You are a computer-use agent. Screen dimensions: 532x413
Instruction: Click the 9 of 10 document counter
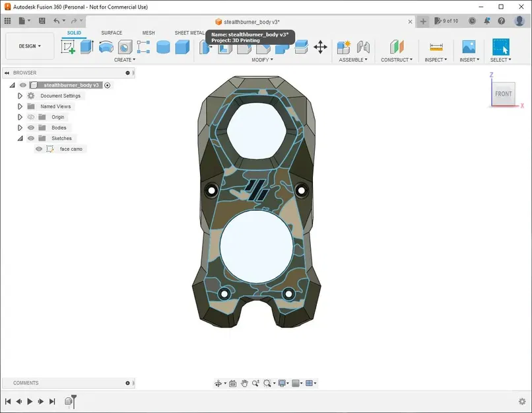(446, 21)
